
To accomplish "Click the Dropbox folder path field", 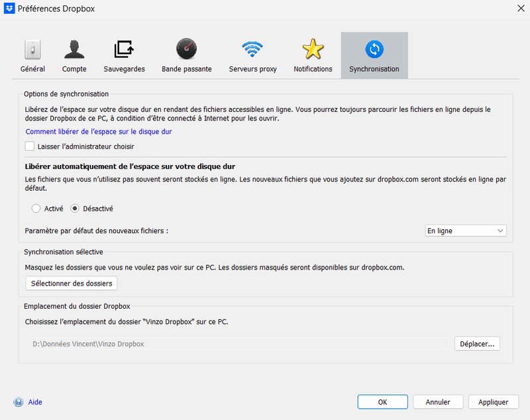I will (x=240, y=344).
